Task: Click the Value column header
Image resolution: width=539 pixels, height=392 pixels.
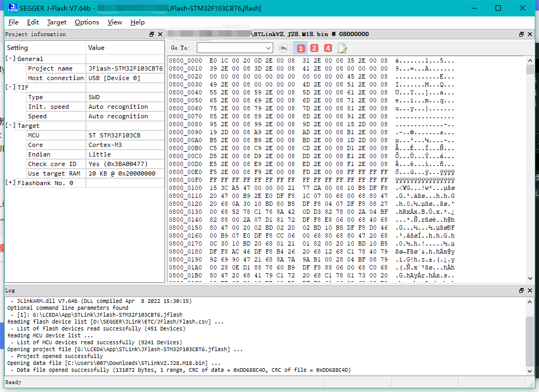Action: (x=125, y=47)
